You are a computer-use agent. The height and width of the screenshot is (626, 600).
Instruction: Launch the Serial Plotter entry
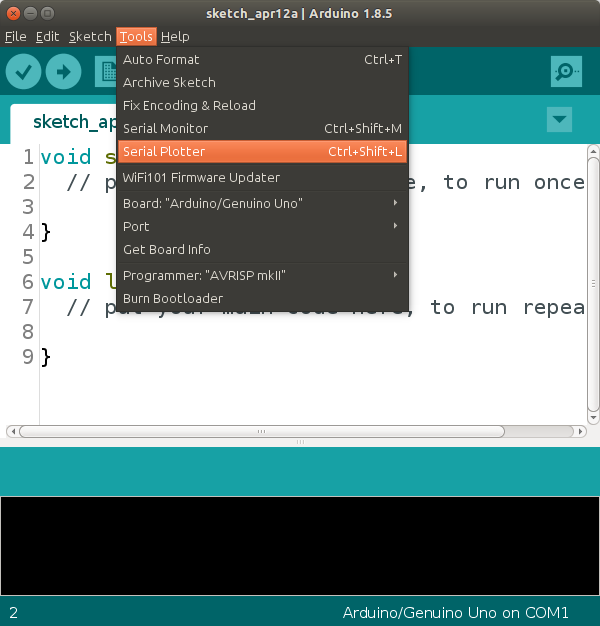[x=263, y=152]
